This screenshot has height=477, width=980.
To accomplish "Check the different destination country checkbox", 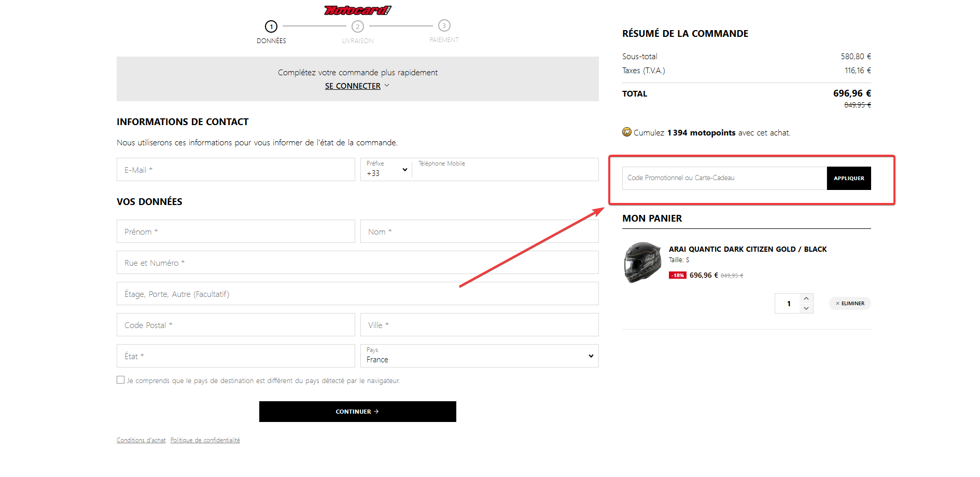I will click(x=121, y=380).
